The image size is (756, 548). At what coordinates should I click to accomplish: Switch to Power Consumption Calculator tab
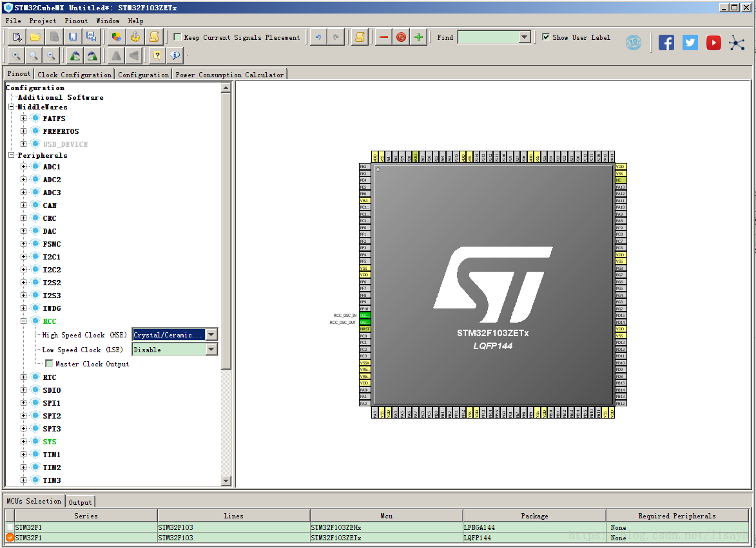(229, 75)
